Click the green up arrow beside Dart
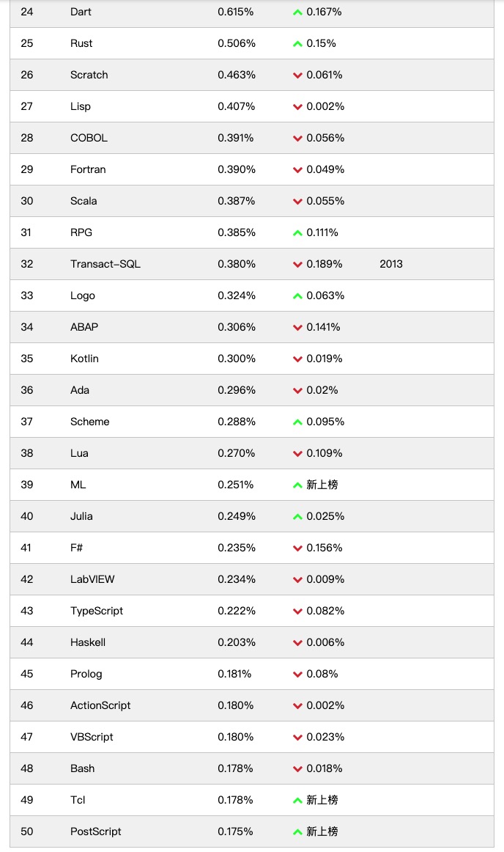 pyautogui.click(x=297, y=12)
